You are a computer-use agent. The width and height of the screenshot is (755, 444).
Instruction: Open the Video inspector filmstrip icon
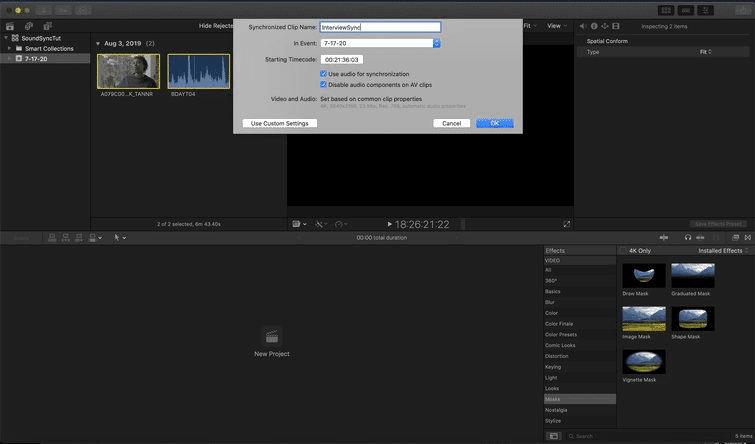click(616, 26)
